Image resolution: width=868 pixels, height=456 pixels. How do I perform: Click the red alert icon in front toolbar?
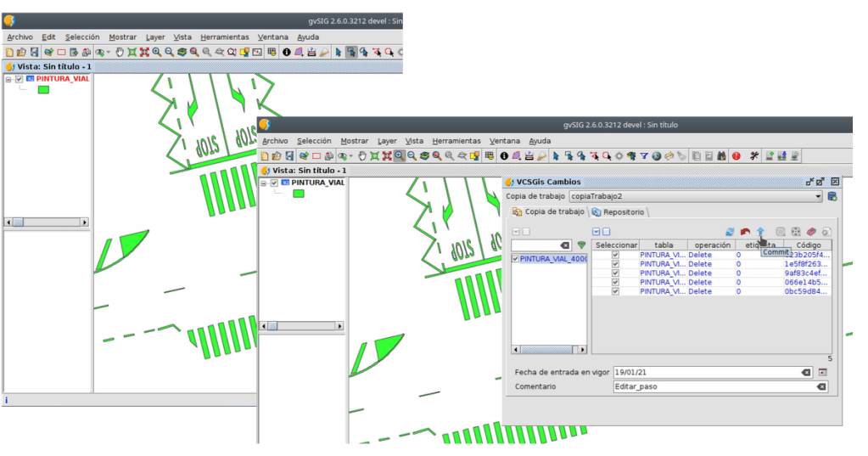point(736,156)
